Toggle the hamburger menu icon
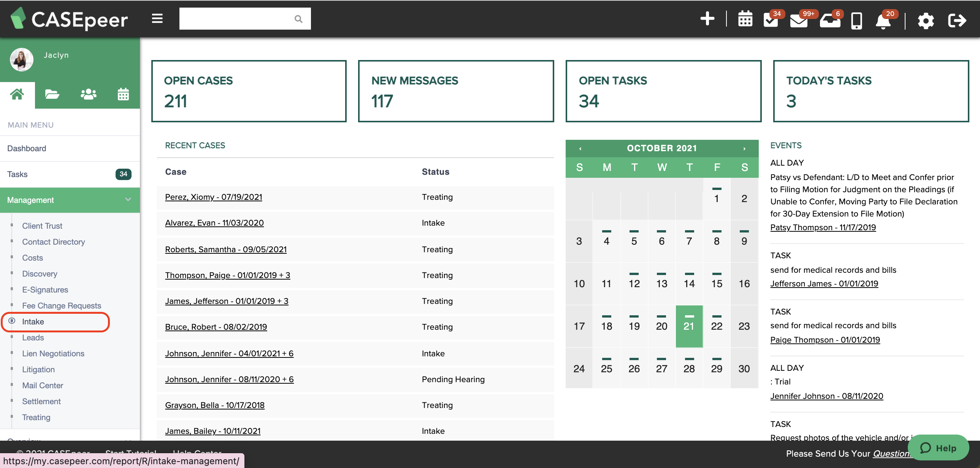 click(157, 19)
